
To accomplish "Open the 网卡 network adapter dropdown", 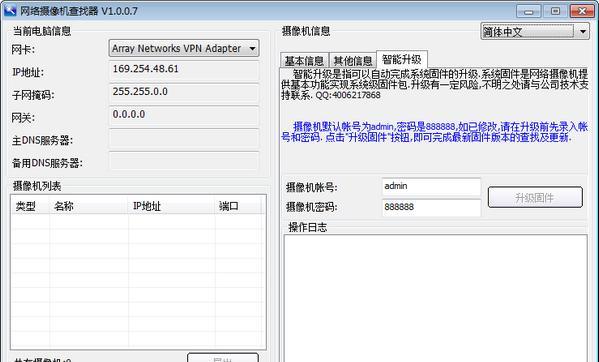I will click(x=184, y=48).
